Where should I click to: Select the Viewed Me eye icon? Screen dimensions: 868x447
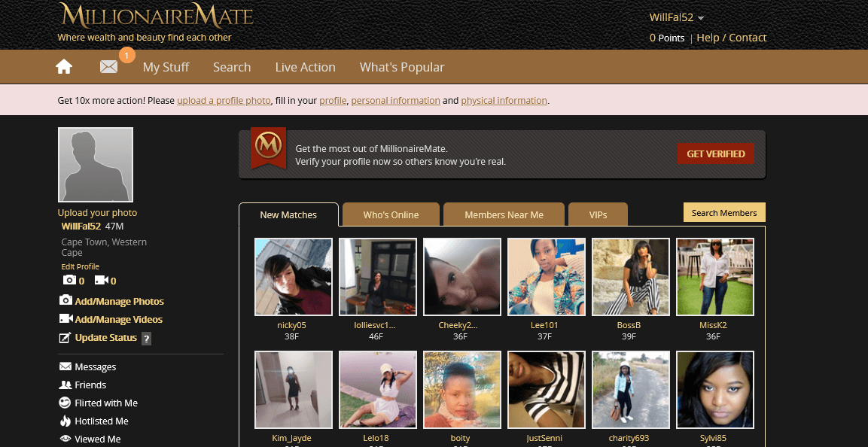coord(65,439)
